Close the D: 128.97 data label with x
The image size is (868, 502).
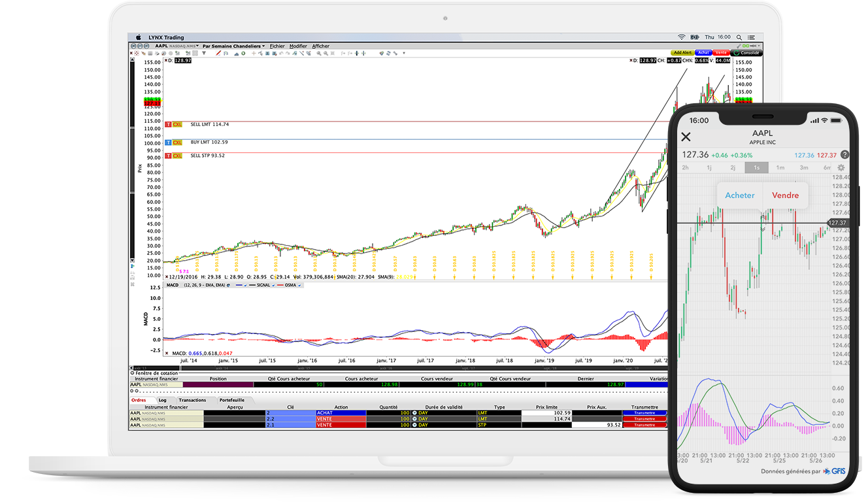[x=166, y=60]
